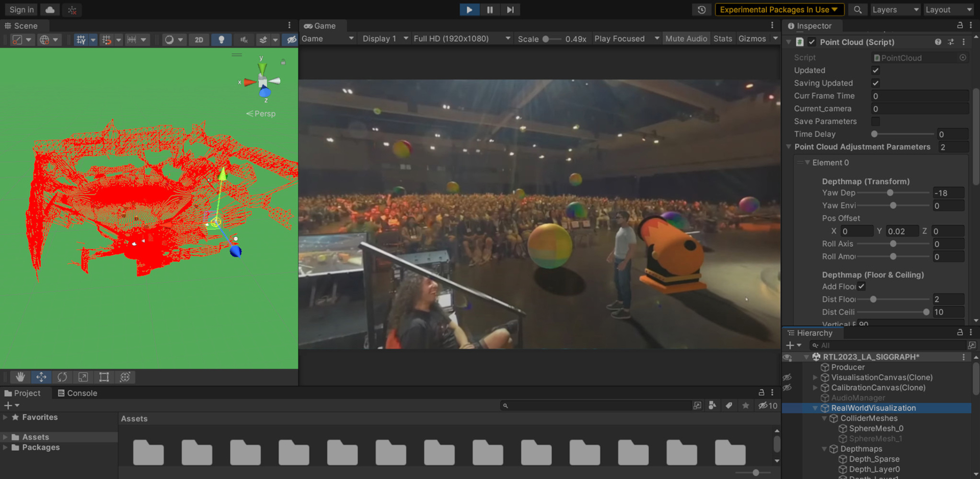The width and height of the screenshot is (980, 479).
Task: Uncheck the Saving Updated checkbox
Action: pos(875,83)
